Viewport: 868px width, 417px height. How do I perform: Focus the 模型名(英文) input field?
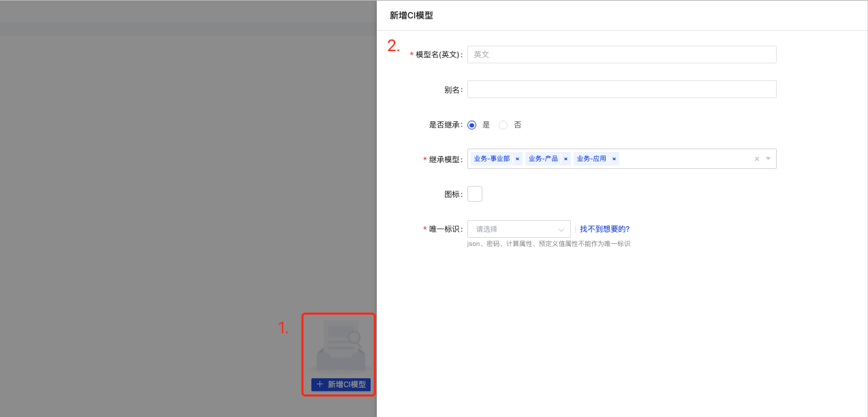[x=621, y=55]
